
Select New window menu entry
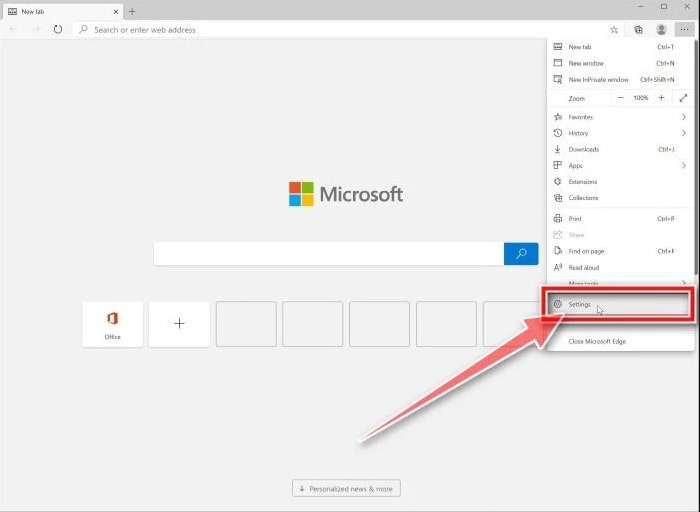(x=621, y=63)
